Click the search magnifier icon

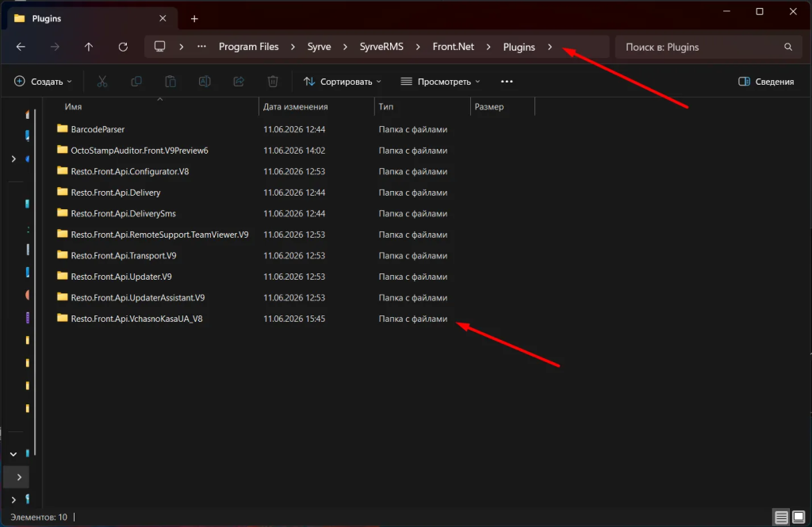(x=788, y=47)
